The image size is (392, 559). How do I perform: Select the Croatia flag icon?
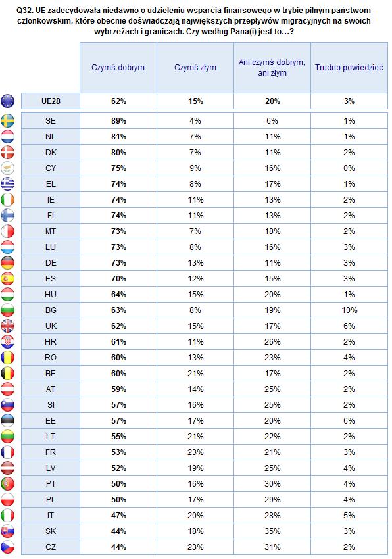pos(7,341)
